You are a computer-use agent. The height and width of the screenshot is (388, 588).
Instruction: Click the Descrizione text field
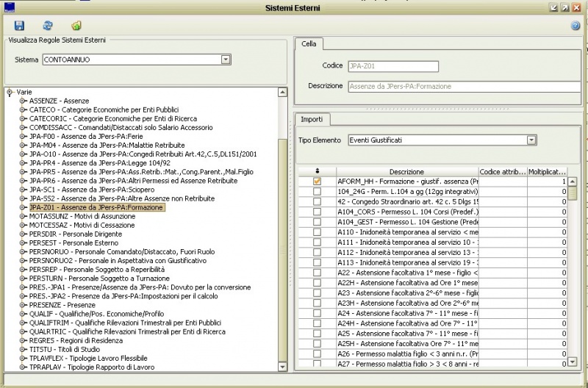pyautogui.click(x=462, y=86)
